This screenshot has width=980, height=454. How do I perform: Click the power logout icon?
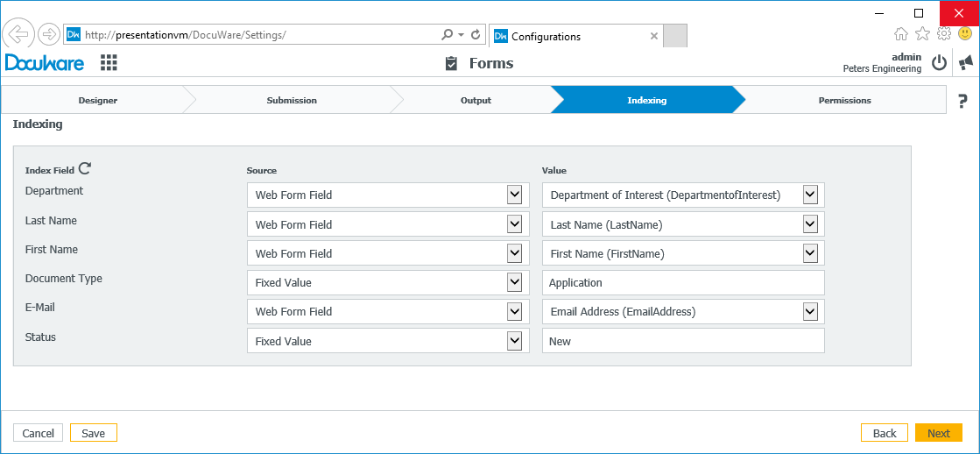940,62
